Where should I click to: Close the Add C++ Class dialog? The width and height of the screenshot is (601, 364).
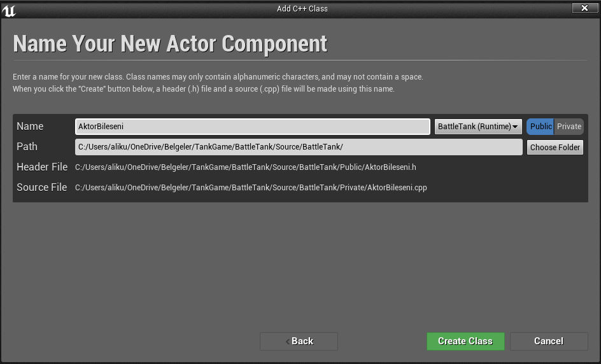tap(584, 8)
